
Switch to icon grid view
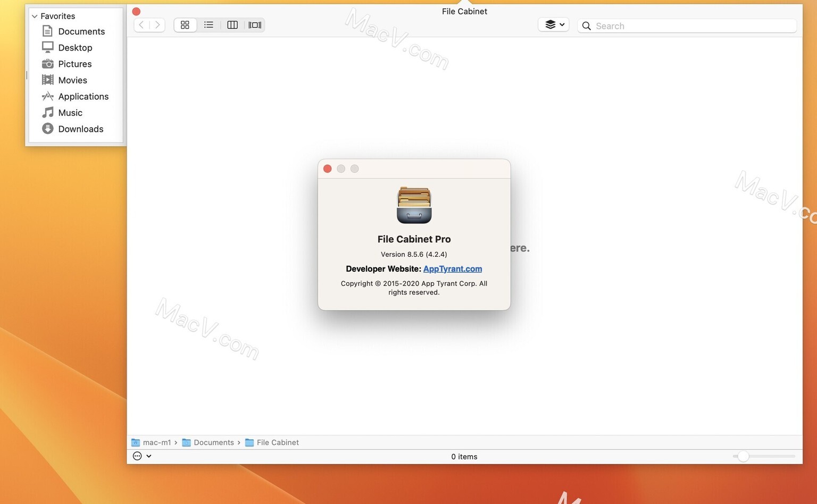tap(185, 25)
